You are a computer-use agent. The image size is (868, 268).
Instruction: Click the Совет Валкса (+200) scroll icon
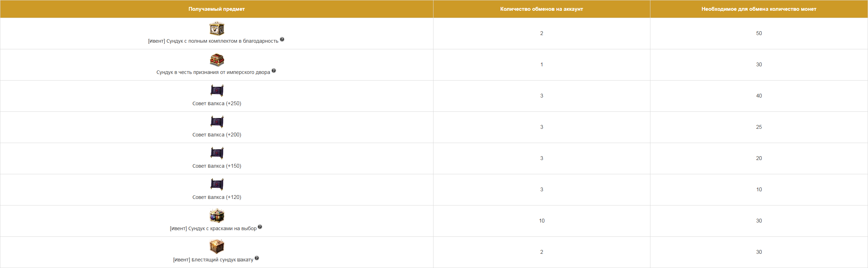click(217, 122)
